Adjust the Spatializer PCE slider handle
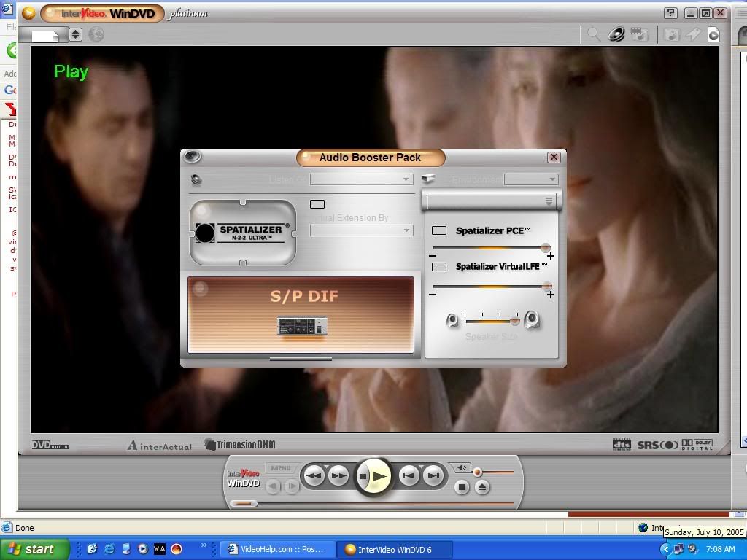The image size is (747, 560). point(546,248)
